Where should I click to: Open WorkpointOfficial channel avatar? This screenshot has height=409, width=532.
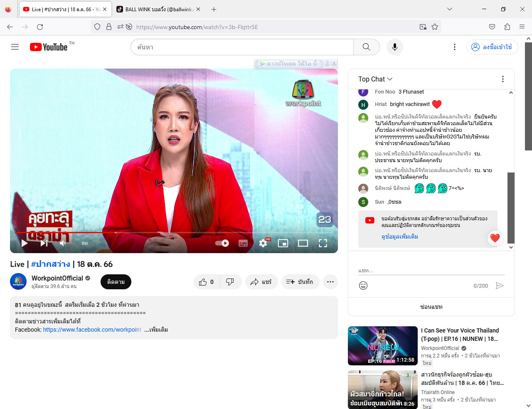tap(18, 281)
